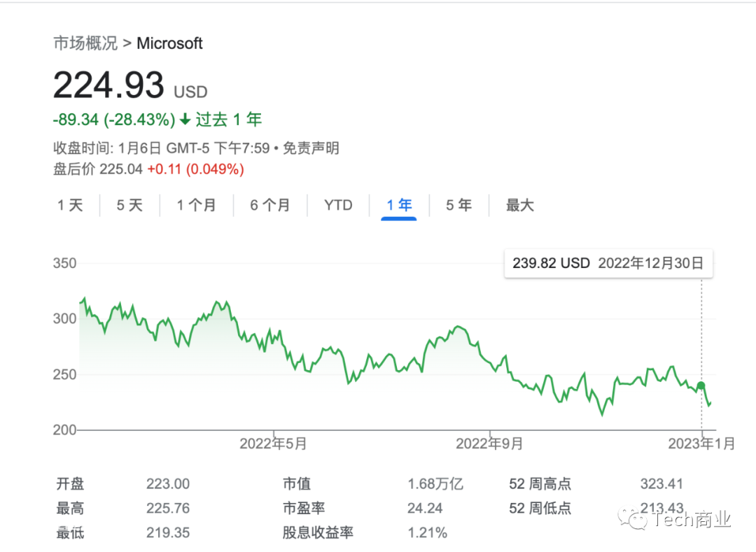Click the 350 y-axis label
The width and height of the screenshot is (756, 552).
pyautogui.click(x=64, y=264)
